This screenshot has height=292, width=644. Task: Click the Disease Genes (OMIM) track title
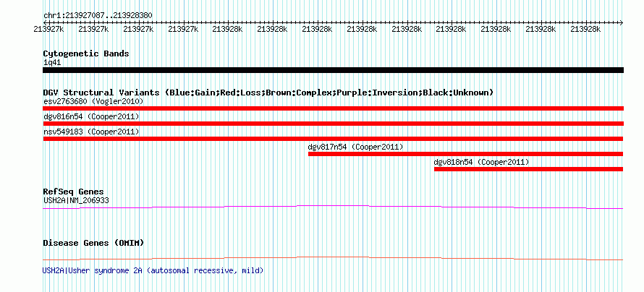pyautogui.click(x=93, y=243)
